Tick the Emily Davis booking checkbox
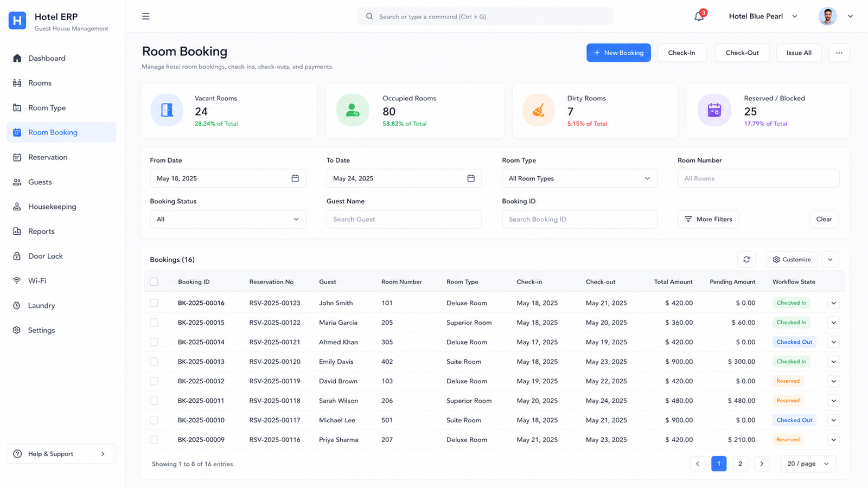The width and height of the screenshot is (868, 488). tap(154, 362)
